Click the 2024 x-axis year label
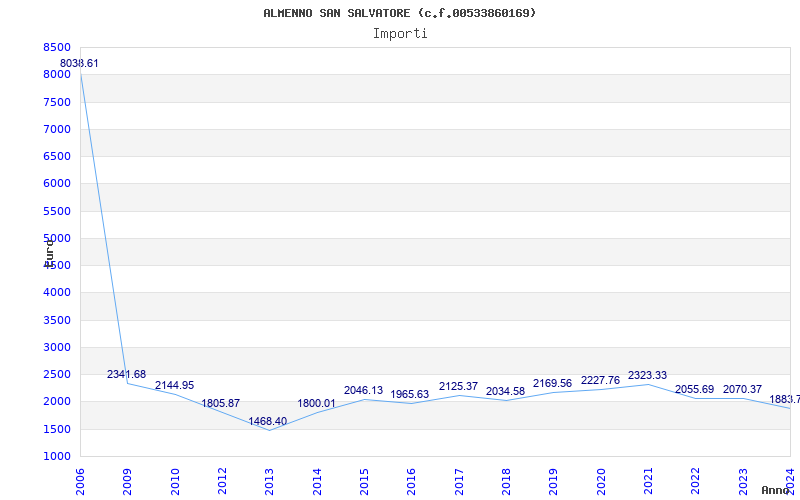The height and width of the screenshot is (500, 800). pos(790,480)
